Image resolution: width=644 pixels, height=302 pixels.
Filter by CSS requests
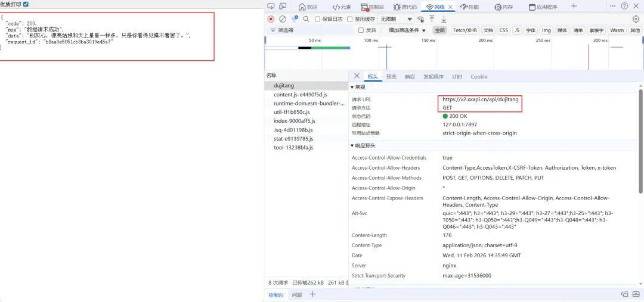[503, 30]
